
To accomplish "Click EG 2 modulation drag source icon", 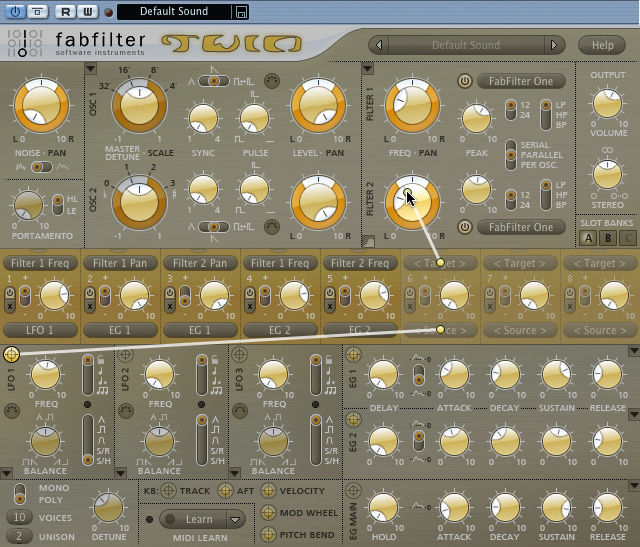I will 353,419.
